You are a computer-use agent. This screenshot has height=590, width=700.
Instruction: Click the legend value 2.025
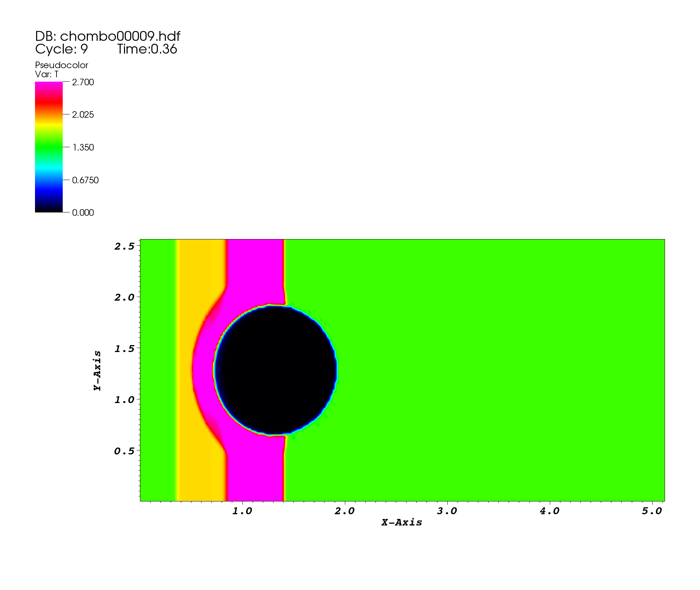83,115
